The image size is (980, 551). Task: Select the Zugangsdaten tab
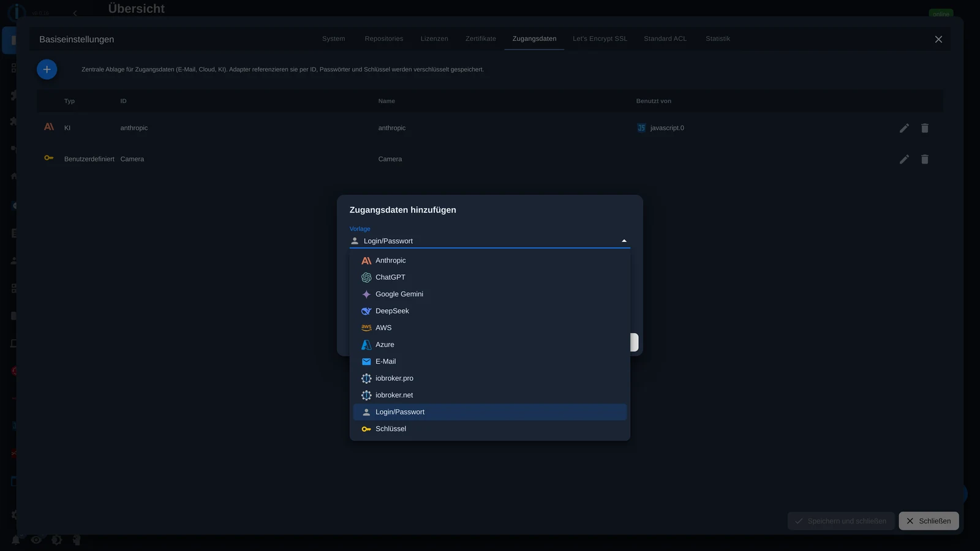point(535,39)
